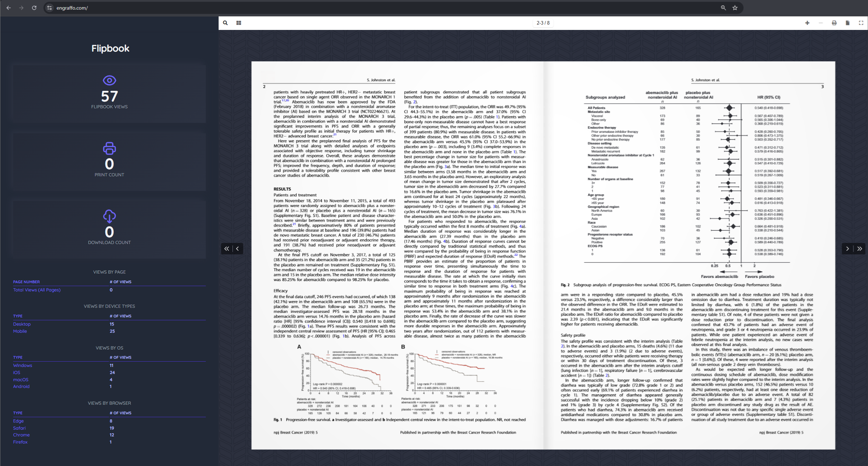Select the Windows row under Views by OS

[x=109, y=366]
